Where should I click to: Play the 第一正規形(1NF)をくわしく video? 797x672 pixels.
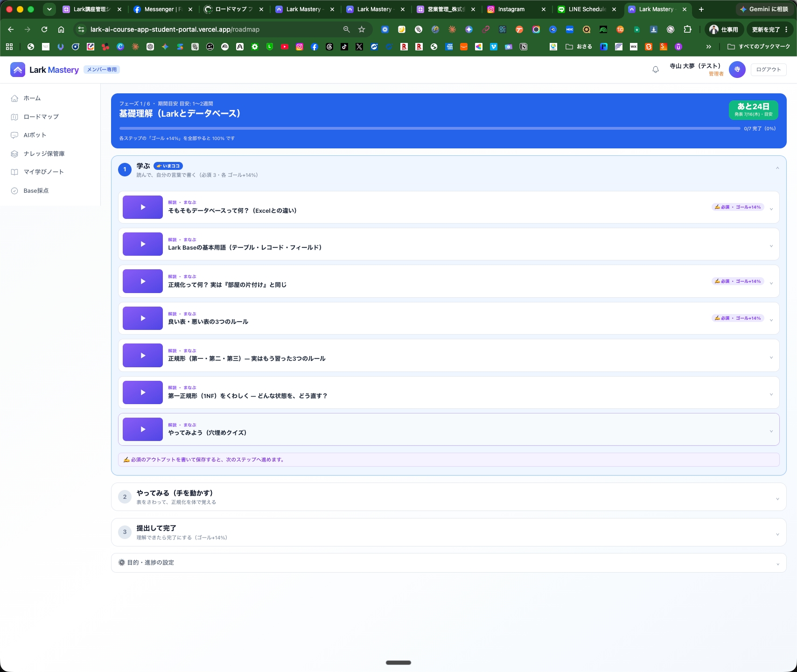click(143, 392)
